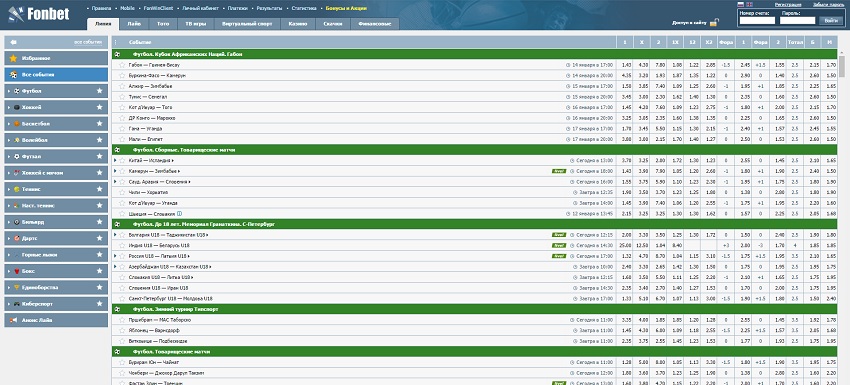Click the Live badge in Камерун — Зимбабве row
This screenshot has height=385, width=850.
[559, 171]
